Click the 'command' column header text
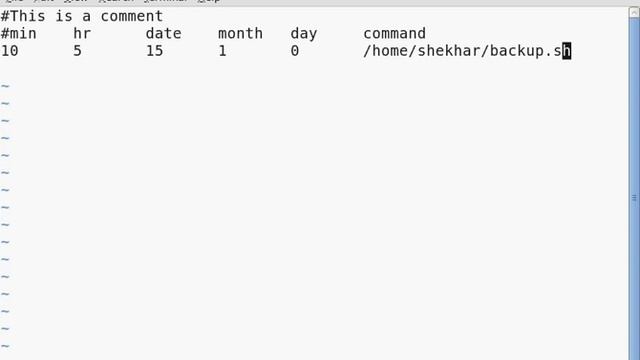The image size is (640, 360). click(x=395, y=33)
